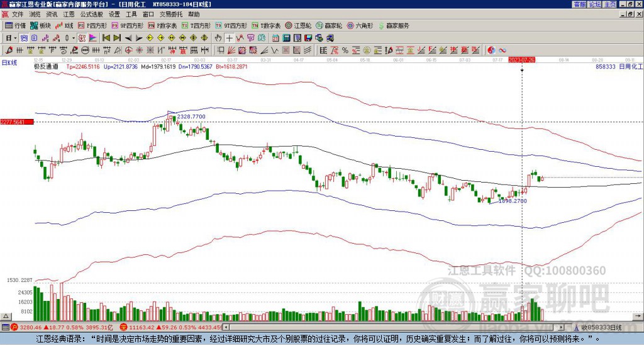Jump to first bar with green skip-back arrow
The width and height of the screenshot is (644, 345).
click(x=106, y=38)
